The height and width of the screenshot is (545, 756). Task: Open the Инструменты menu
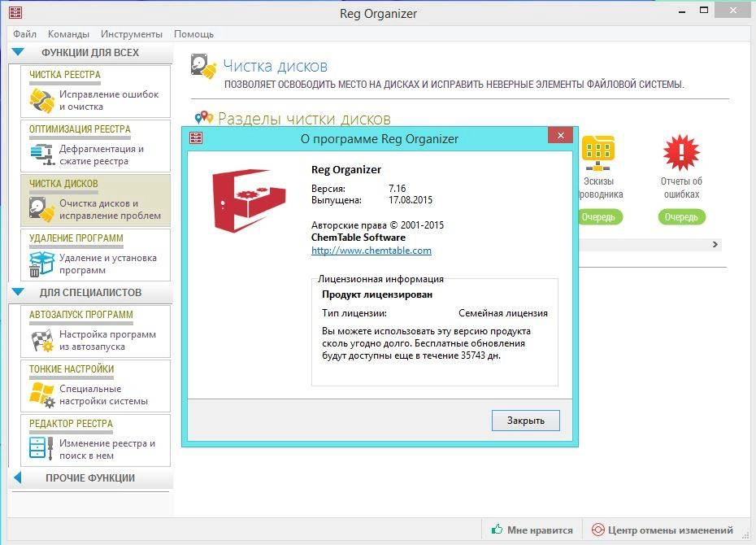pos(132,34)
